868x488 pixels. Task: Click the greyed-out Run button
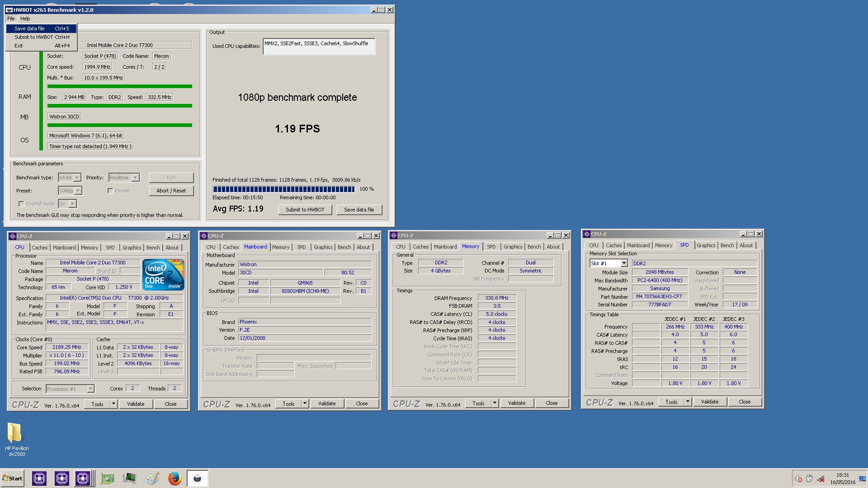pos(171,178)
